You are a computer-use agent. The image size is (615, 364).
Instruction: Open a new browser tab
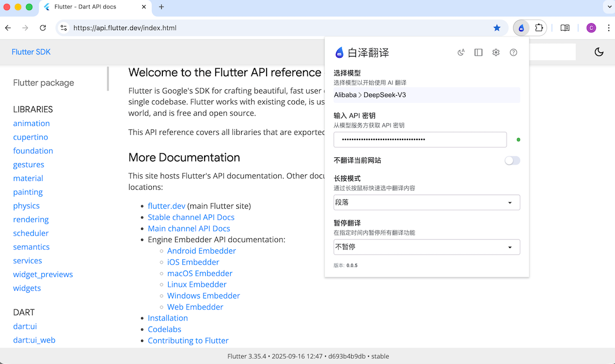tap(161, 7)
